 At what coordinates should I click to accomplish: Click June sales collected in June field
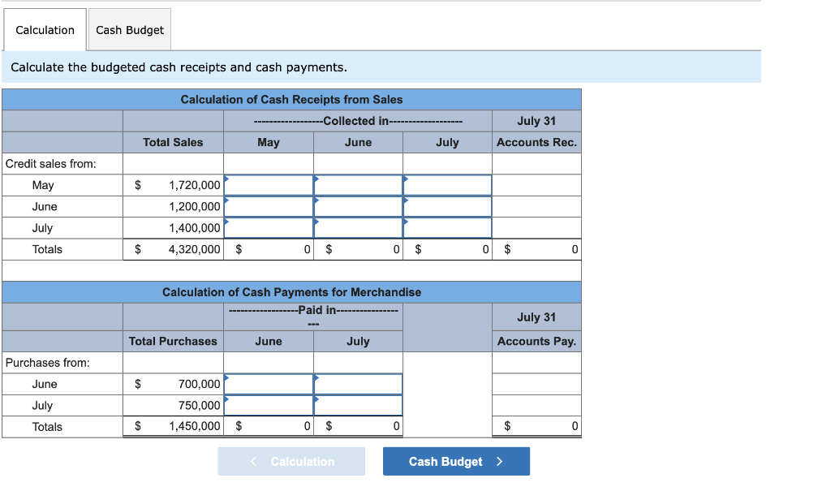click(358, 207)
